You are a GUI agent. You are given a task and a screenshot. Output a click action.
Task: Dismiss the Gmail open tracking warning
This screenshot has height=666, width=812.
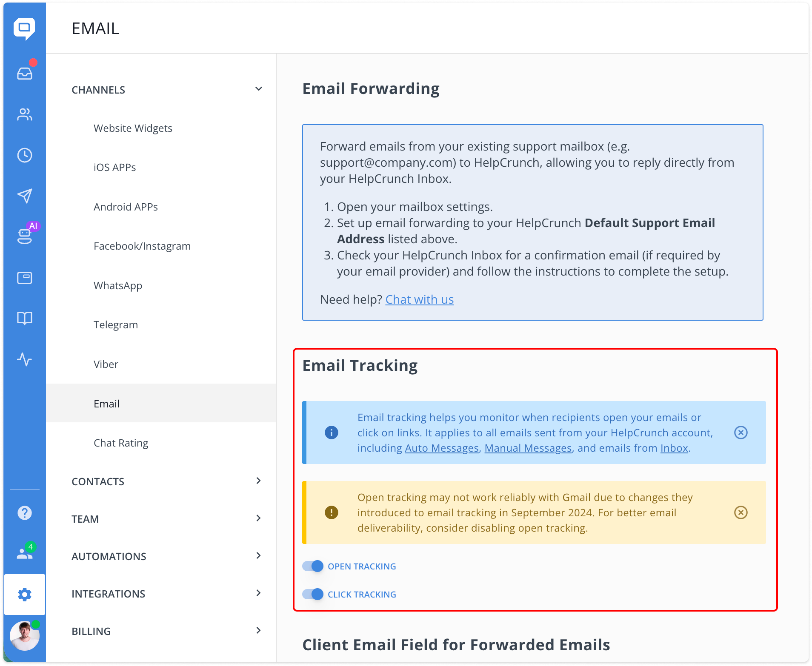(x=741, y=513)
